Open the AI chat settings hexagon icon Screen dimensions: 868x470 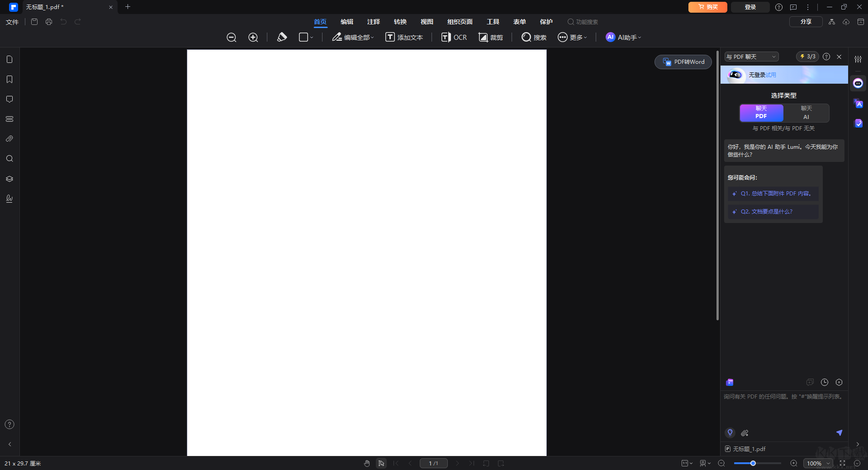pyautogui.click(x=839, y=382)
